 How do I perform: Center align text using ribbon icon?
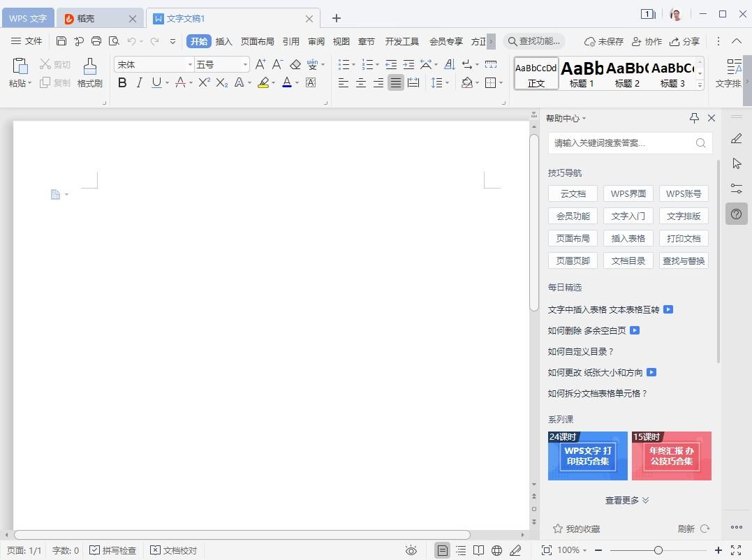(360, 83)
